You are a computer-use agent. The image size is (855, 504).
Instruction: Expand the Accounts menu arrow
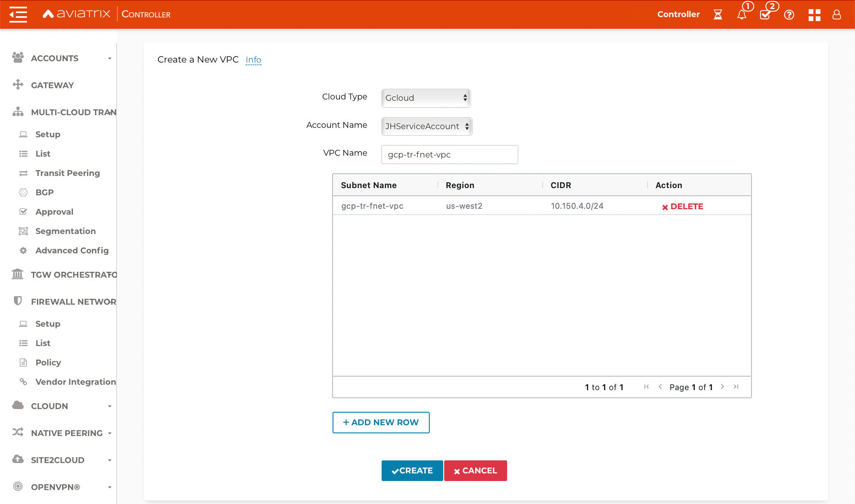click(x=109, y=58)
